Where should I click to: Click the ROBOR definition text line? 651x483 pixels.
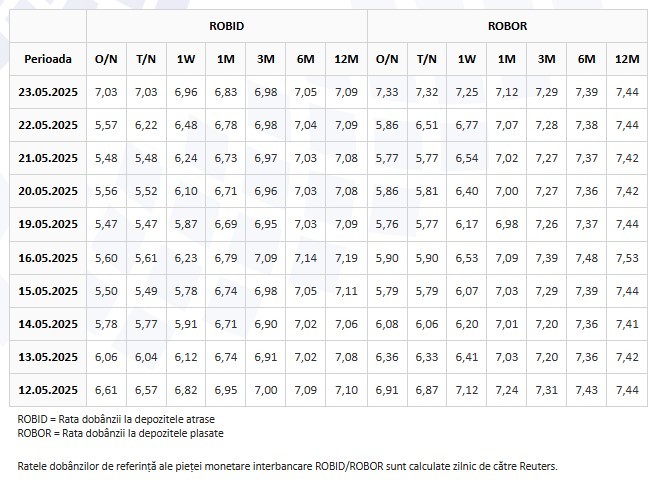(120, 433)
